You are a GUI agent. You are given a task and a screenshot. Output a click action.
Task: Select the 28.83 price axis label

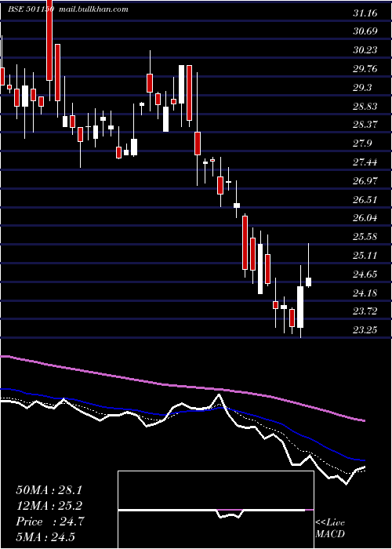[x=365, y=106]
